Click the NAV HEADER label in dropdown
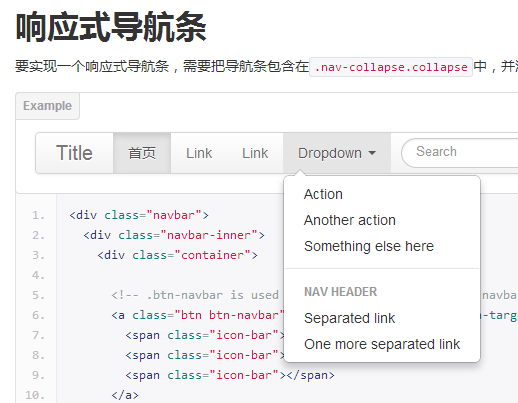 coord(340,292)
